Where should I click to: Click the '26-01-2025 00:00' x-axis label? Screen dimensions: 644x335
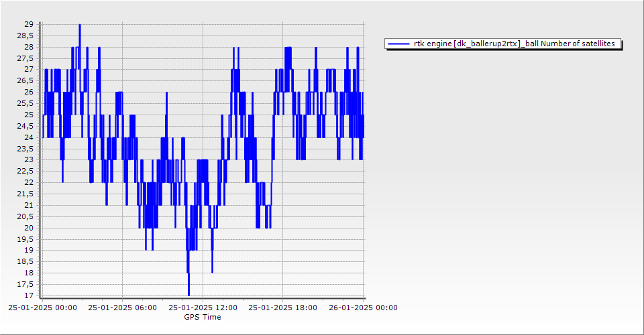coord(363,308)
